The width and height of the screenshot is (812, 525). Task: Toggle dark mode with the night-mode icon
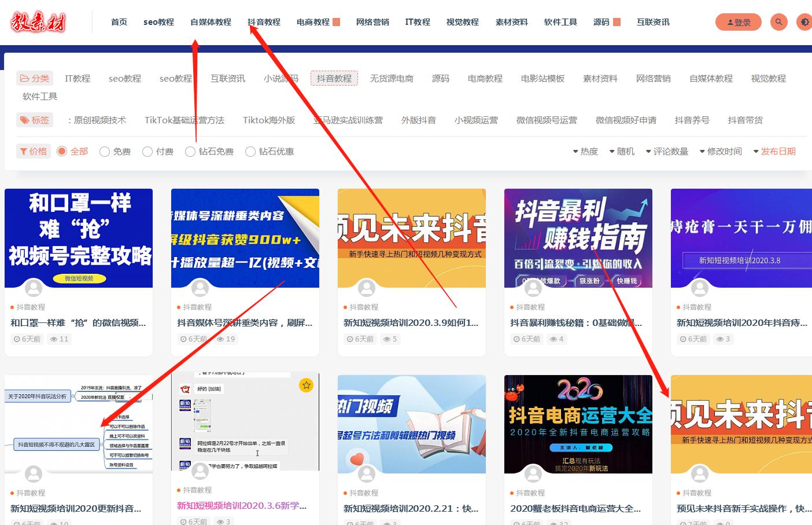pos(805,22)
